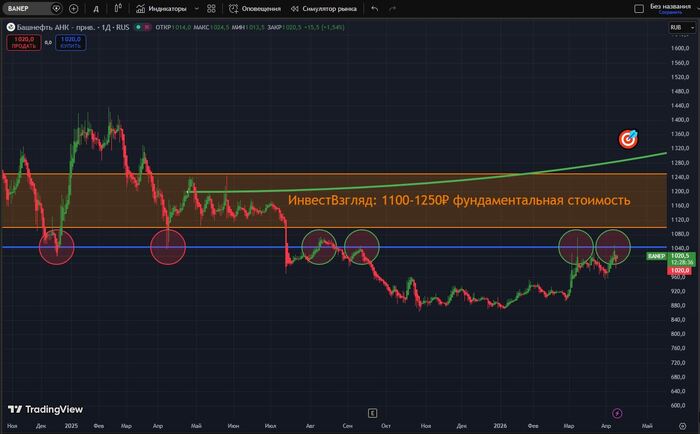Open the Индикаторы menu

(x=161, y=8)
